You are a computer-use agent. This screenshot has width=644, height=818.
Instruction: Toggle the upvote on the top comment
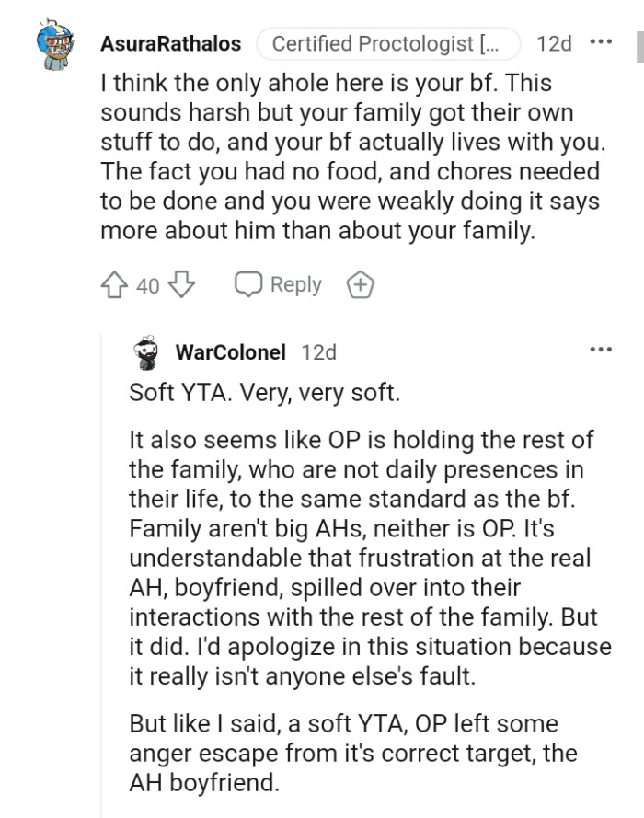tap(114, 284)
